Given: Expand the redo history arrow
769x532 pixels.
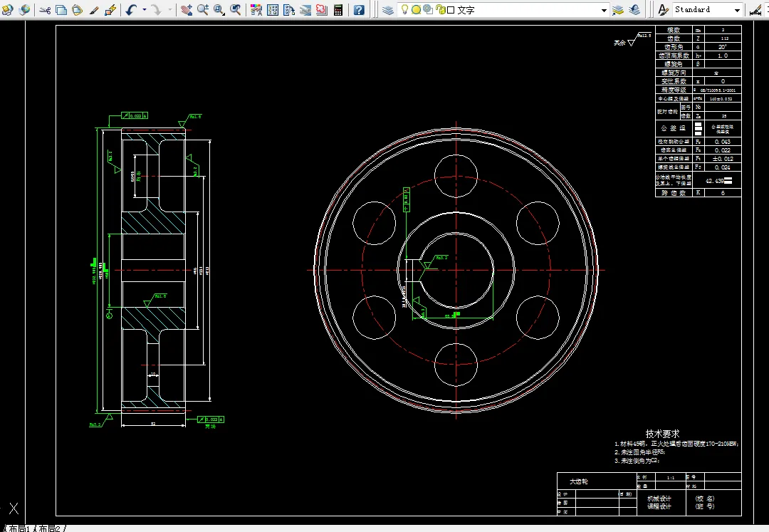Looking at the screenshot, I should pos(169,10).
